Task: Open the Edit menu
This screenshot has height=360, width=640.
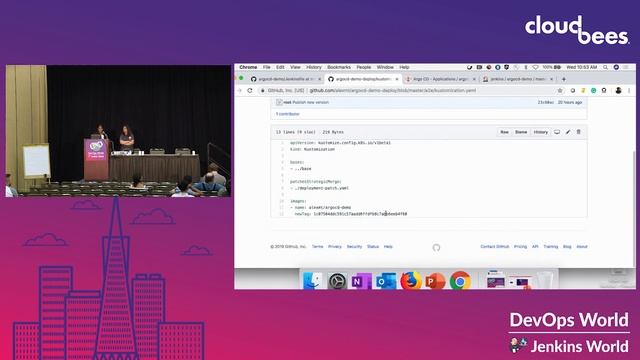Action: click(280, 67)
